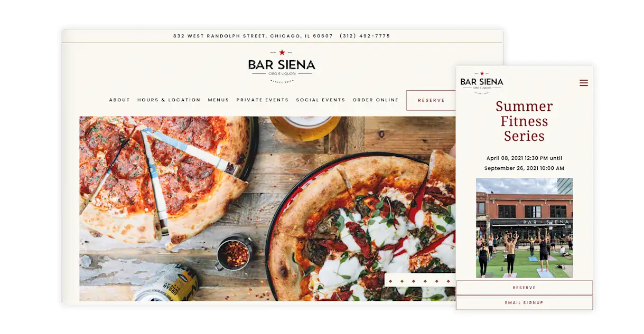Screen dimensions: 644x334
Task: Click the Order Online nav link
Action: pyautogui.click(x=376, y=100)
